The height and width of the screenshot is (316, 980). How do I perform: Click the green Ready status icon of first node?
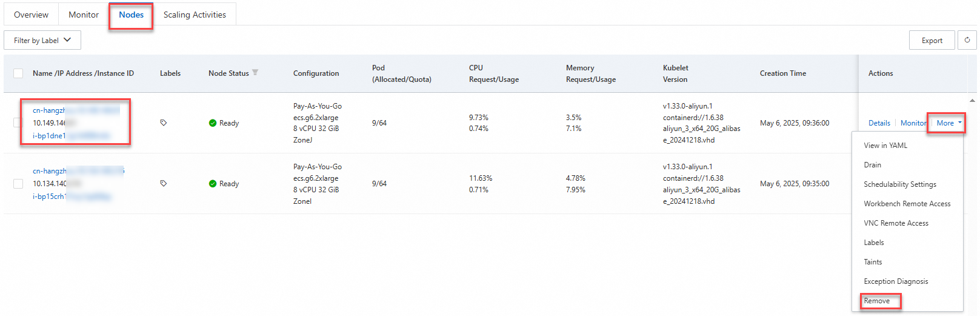[213, 123]
